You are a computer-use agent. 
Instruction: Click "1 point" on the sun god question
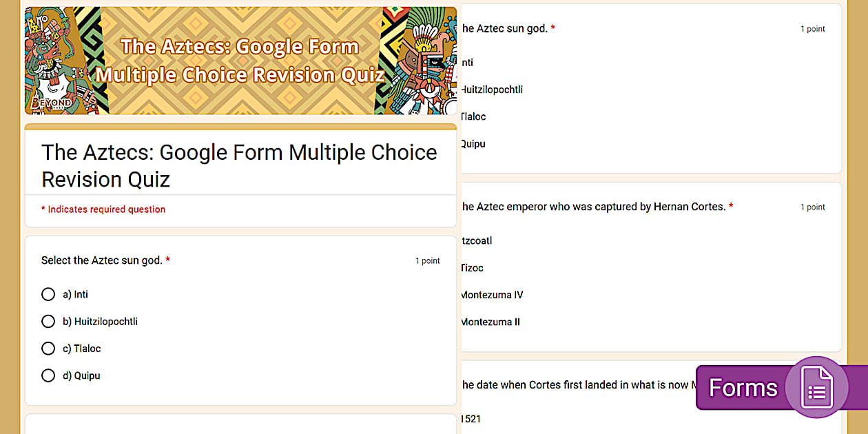(x=428, y=260)
